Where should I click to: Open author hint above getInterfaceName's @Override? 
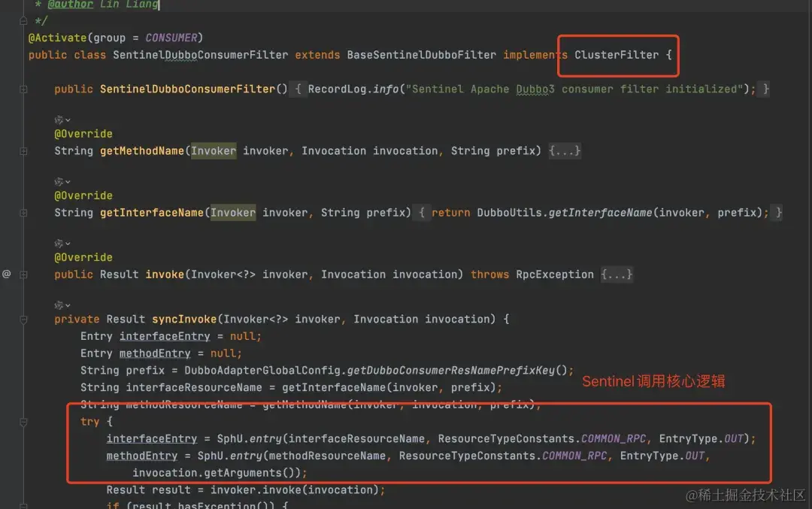[62, 181]
